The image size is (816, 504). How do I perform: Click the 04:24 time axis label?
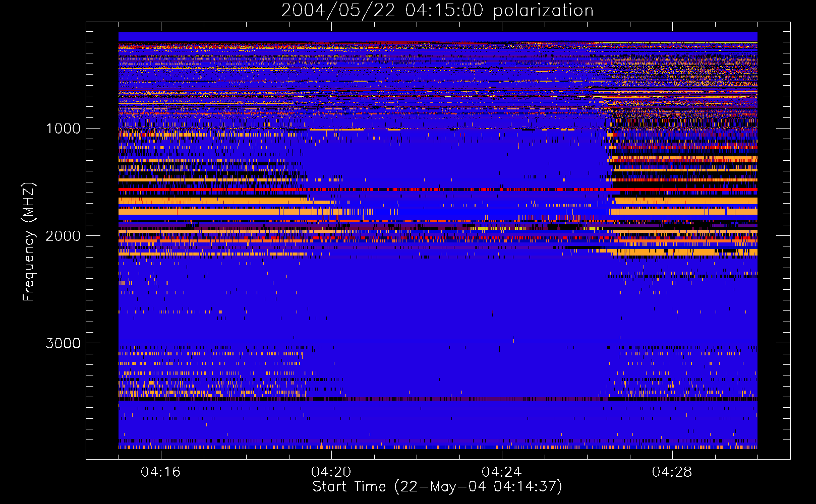pyautogui.click(x=502, y=472)
